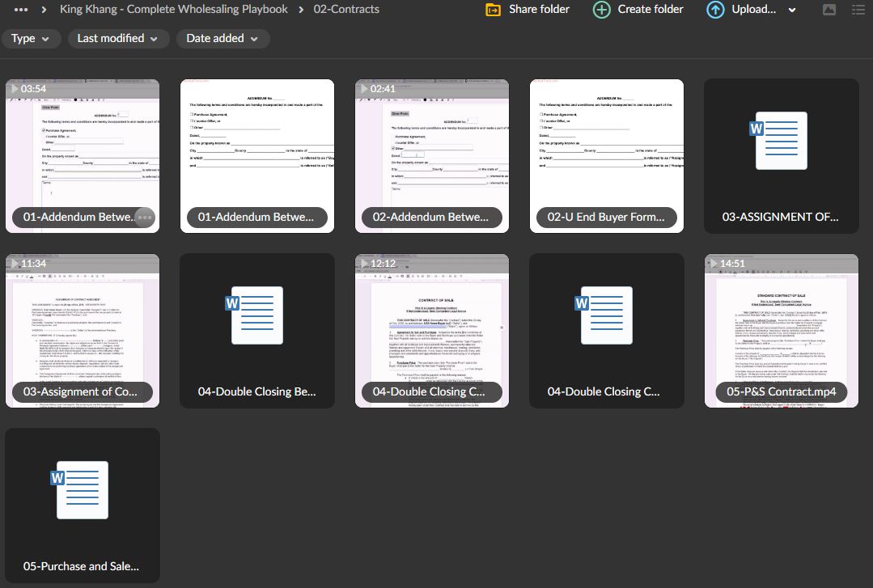Open the 05-Purchase and Sale document thumbnail

[82, 489]
